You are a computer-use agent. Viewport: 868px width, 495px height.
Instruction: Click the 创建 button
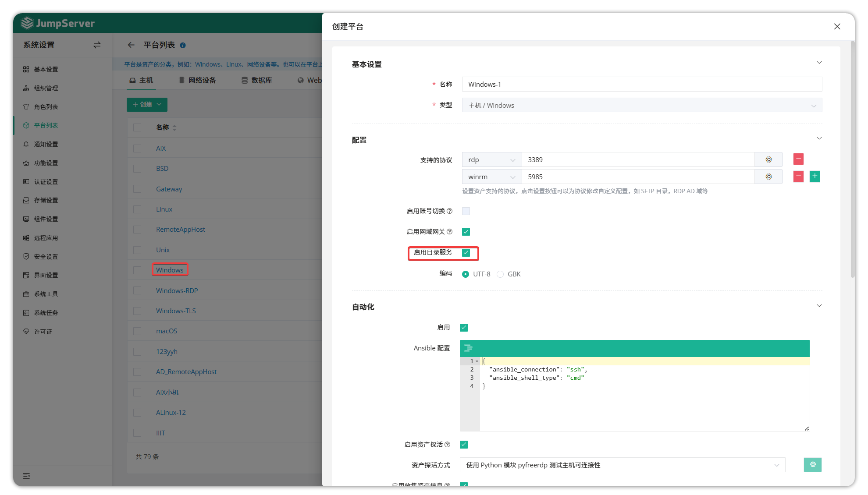[x=147, y=104]
